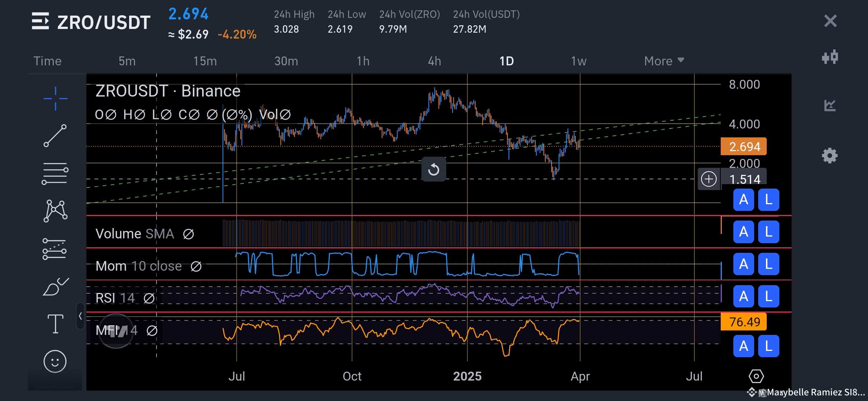868x401 pixels.
Task: Select the brush drawing tool
Action: (x=55, y=287)
